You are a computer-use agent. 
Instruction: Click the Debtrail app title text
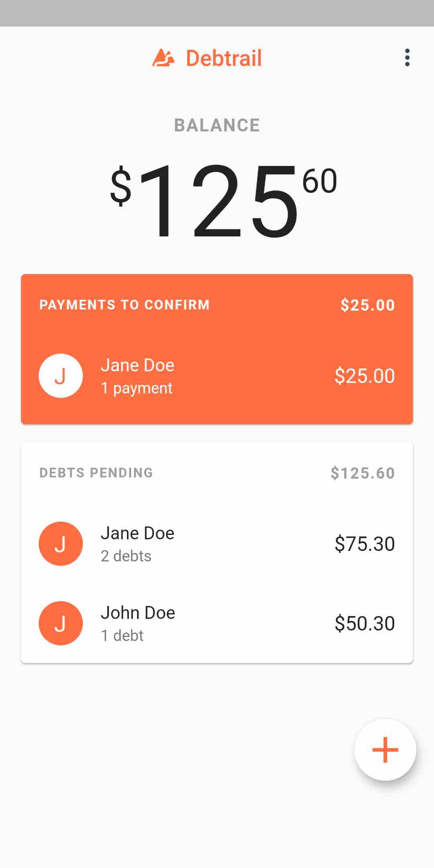[224, 58]
